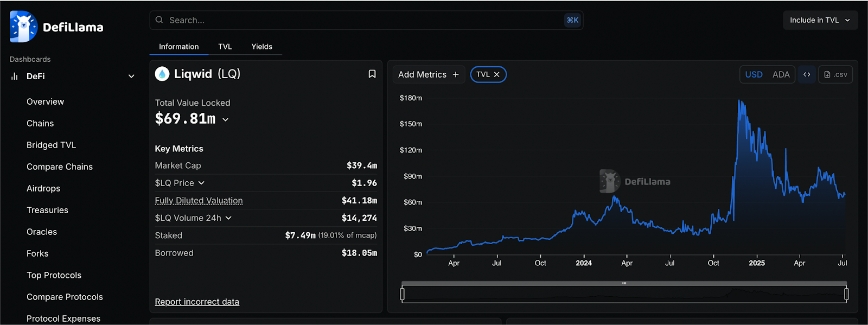Open Top Protocols page
The height and width of the screenshot is (325, 868).
(x=54, y=275)
